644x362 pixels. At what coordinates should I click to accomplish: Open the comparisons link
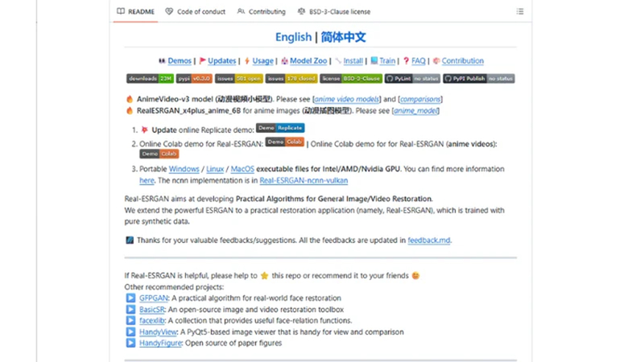[x=420, y=99]
